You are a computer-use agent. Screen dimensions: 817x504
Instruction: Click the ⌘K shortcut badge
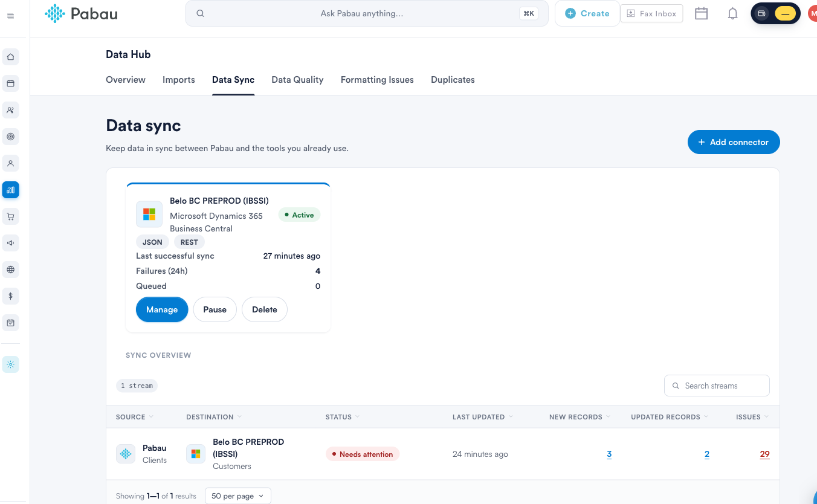(529, 13)
